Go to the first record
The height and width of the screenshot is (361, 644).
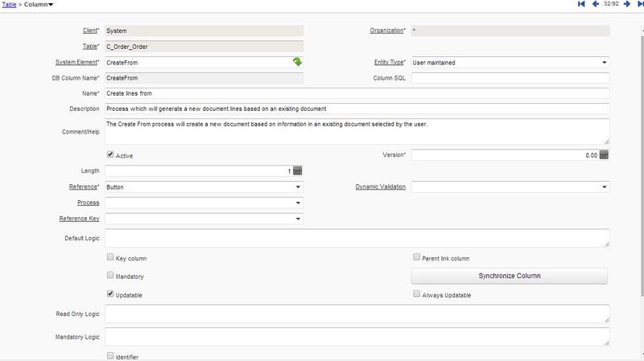(x=581, y=5)
